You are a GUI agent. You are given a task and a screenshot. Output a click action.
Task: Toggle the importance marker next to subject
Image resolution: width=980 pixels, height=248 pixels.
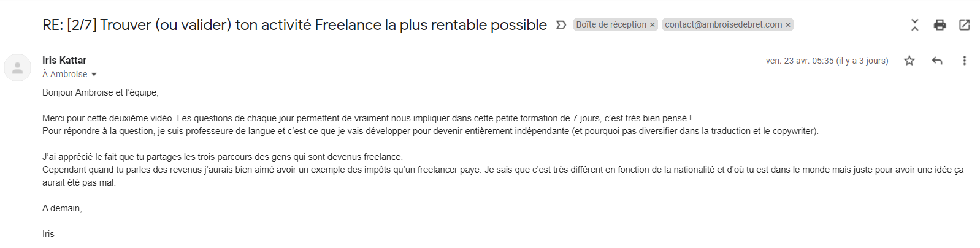click(x=561, y=25)
